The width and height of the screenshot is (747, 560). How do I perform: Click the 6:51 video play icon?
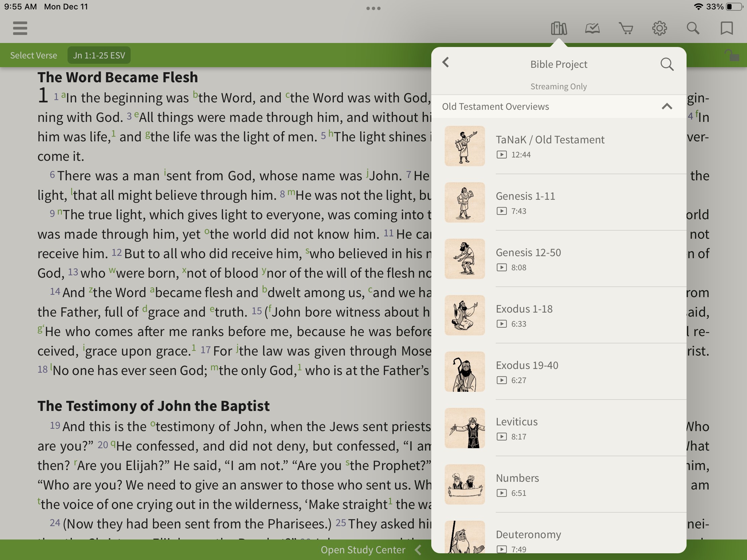pyautogui.click(x=501, y=493)
